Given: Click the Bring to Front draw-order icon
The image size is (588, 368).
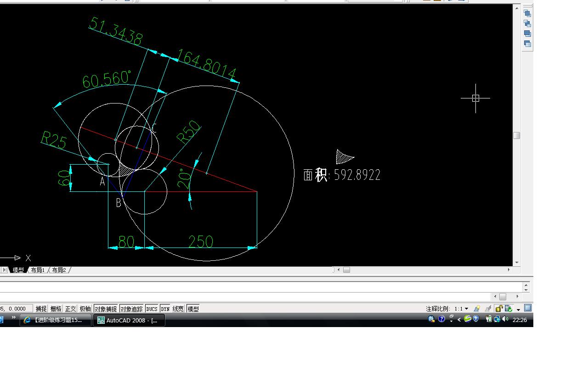Looking at the screenshot, I should (x=527, y=13).
